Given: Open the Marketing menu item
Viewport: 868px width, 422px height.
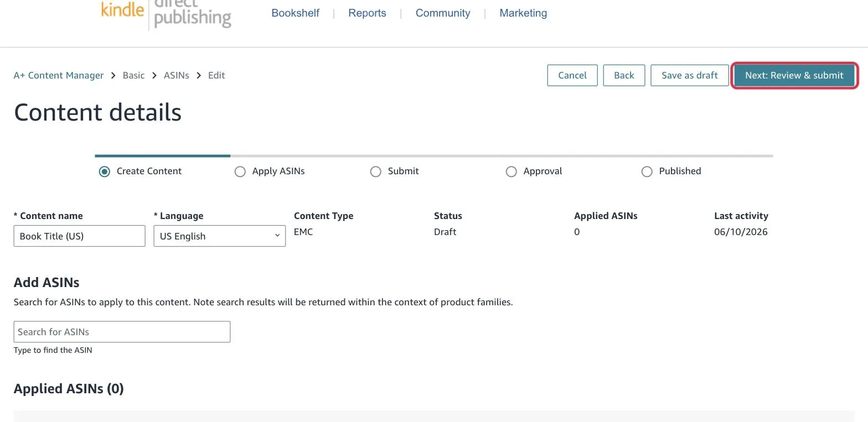Looking at the screenshot, I should coord(523,13).
